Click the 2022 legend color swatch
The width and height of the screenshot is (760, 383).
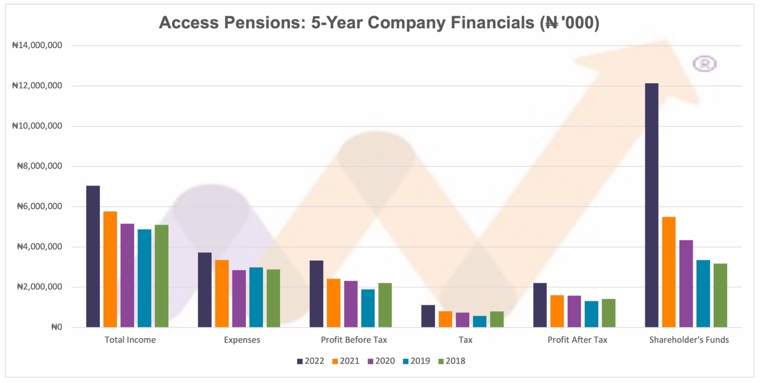click(300, 361)
